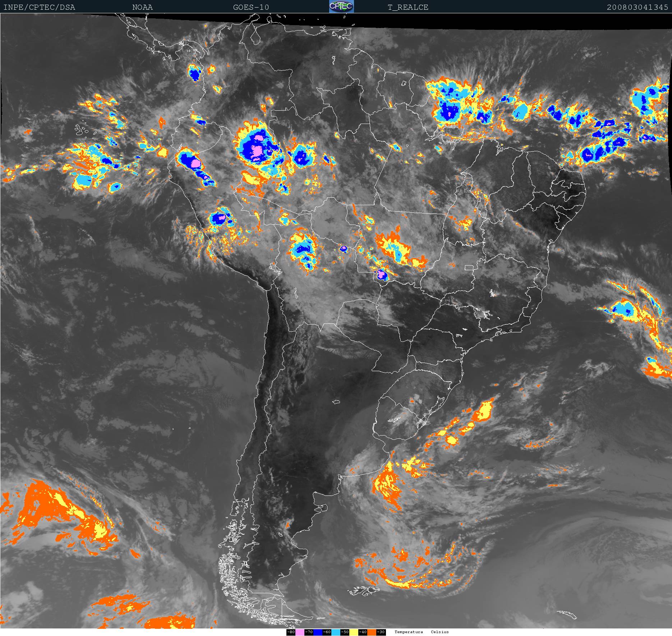Click the 200803041345 timestamp
672x636 pixels.
(638, 7)
